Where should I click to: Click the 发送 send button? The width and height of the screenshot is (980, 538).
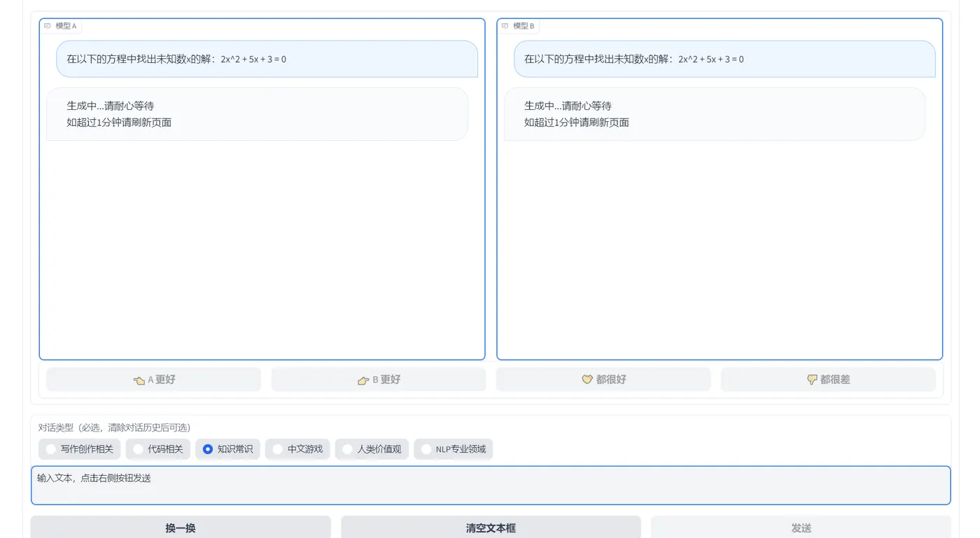[801, 527]
